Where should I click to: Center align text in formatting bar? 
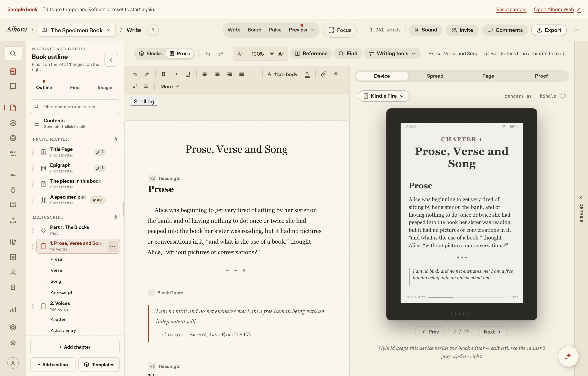point(217,74)
